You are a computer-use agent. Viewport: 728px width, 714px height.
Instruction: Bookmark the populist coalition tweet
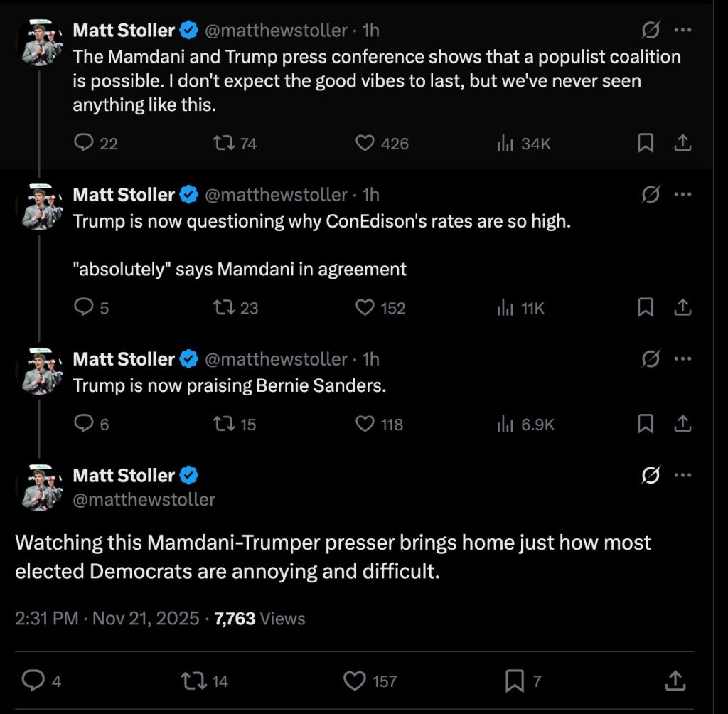tap(645, 144)
